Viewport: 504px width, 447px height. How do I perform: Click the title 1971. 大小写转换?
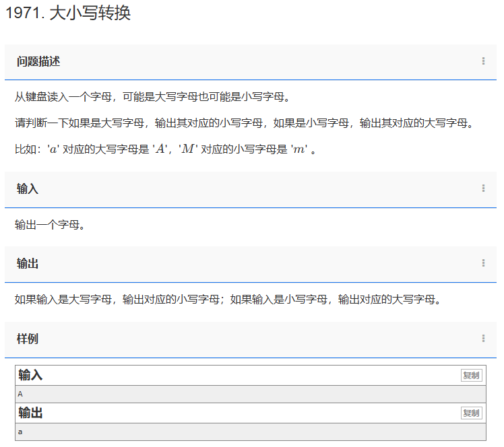point(68,13)
